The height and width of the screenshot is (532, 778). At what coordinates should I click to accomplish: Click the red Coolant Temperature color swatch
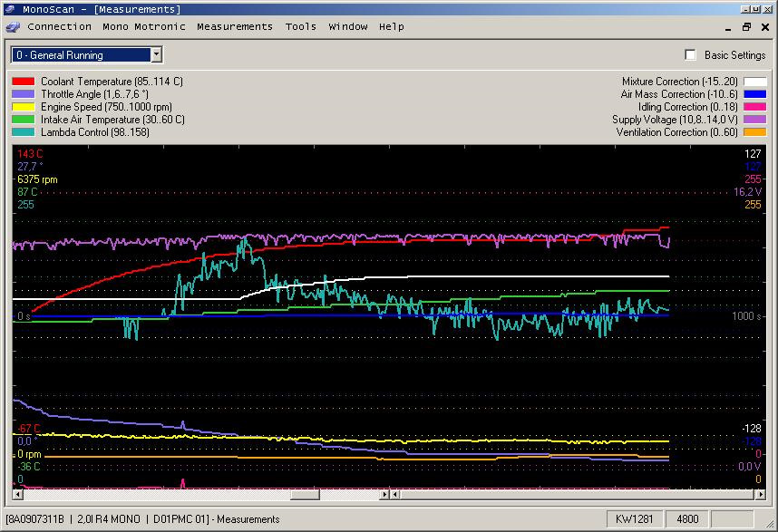(24, 82)
